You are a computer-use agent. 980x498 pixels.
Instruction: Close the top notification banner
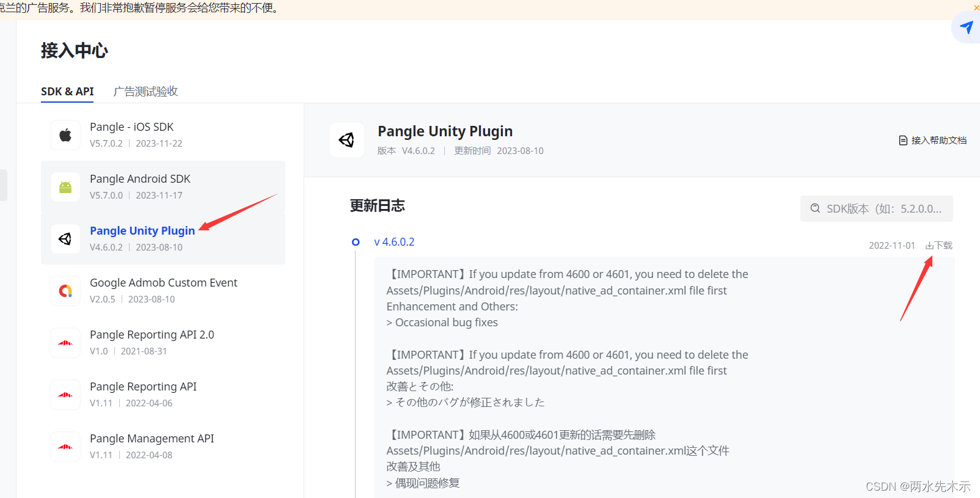pos(976,7)
